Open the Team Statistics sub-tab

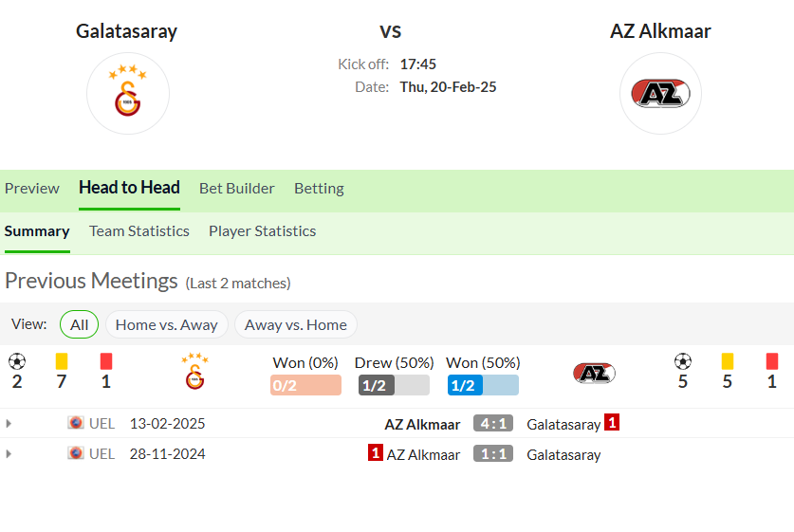coord(139,231)
